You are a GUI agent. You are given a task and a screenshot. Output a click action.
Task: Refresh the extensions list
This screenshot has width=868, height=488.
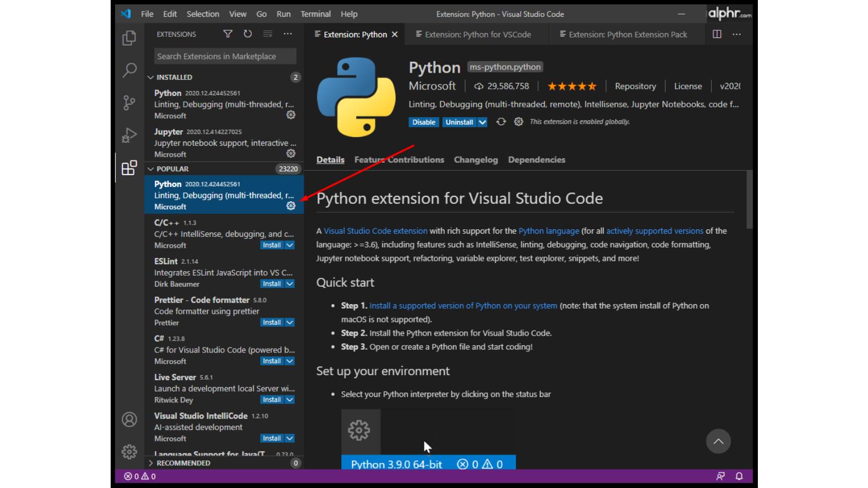(248, 34)
